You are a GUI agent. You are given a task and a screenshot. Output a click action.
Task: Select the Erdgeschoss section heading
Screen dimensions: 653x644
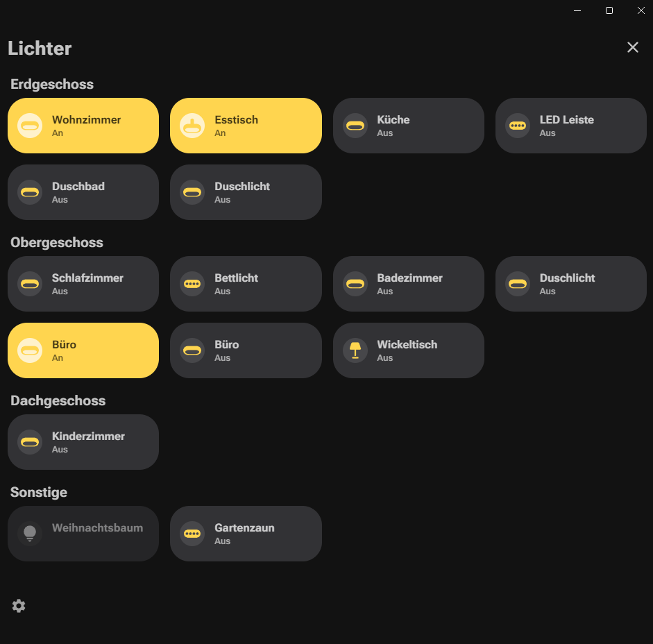(52, 84)
